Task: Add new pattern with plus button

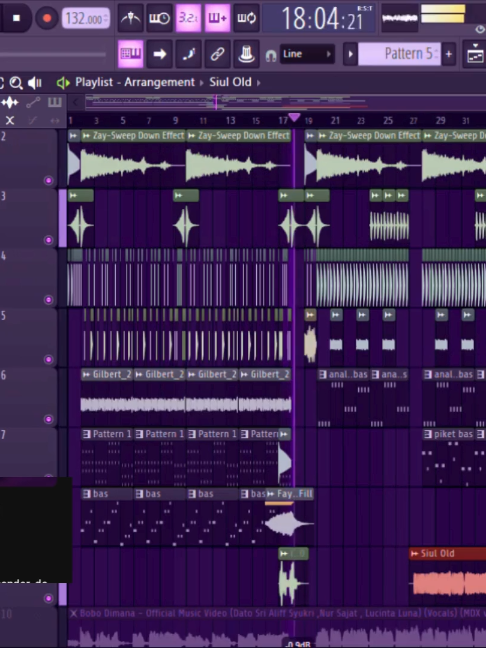Action: coord(448,54)
